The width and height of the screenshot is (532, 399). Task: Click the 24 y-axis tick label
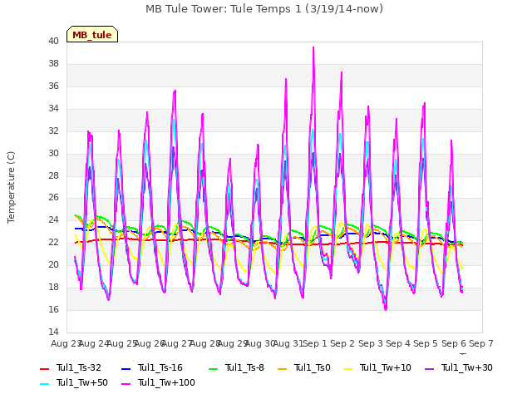53,219
